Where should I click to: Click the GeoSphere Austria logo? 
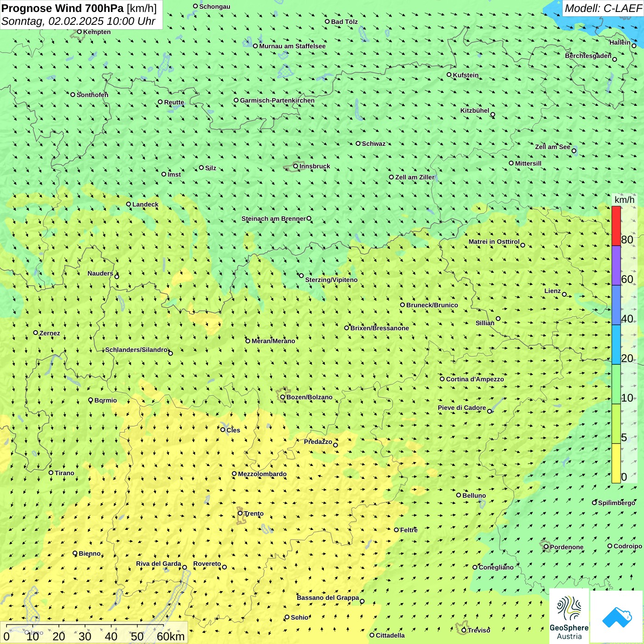(x=569, y=617)
